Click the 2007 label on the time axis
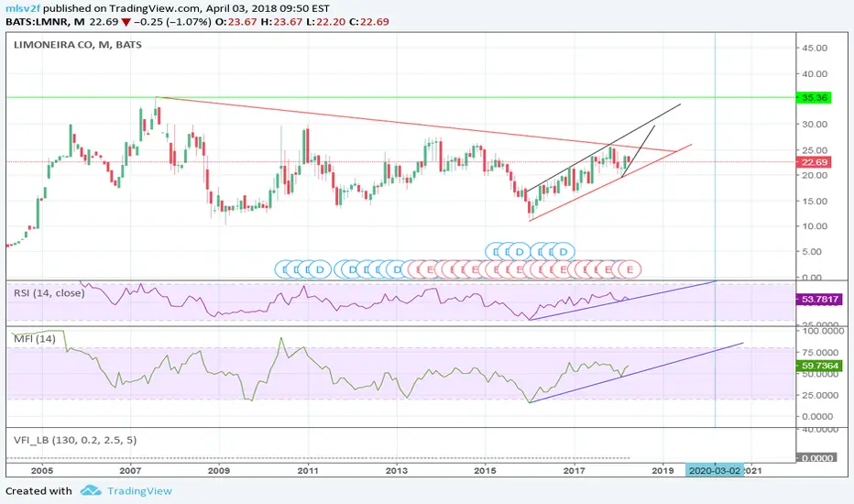 point(130,471)
